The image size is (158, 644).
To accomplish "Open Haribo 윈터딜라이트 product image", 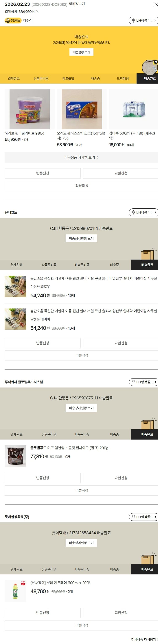I will [x=29, y=109].
